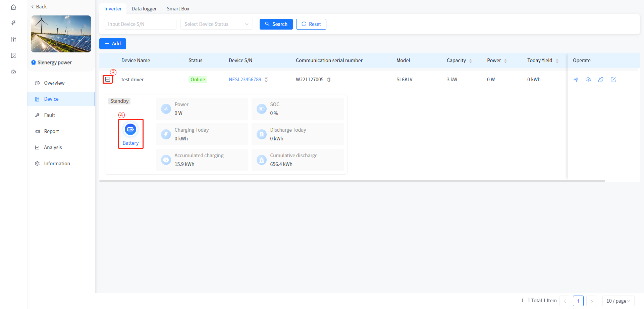Viewport: 644px width, 309px height.
Task: Click the home icon in left rail
Action: pyautogui.click(x=13, y=7)
